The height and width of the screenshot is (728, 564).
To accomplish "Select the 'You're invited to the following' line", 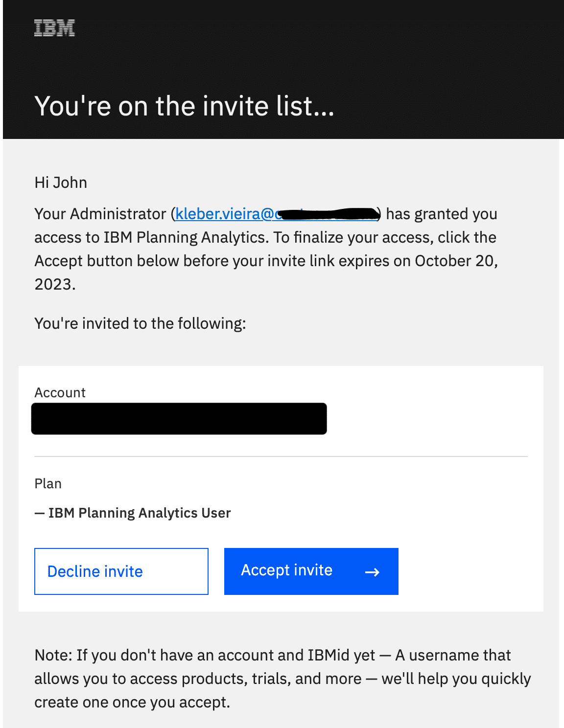I will 140,323.
